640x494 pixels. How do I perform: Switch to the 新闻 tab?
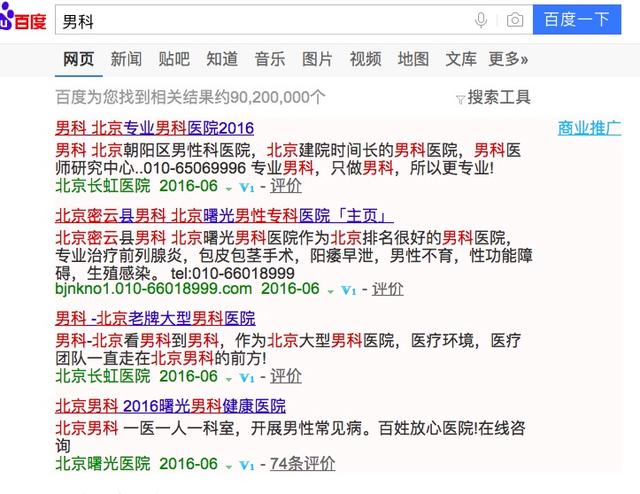(126, 59)
